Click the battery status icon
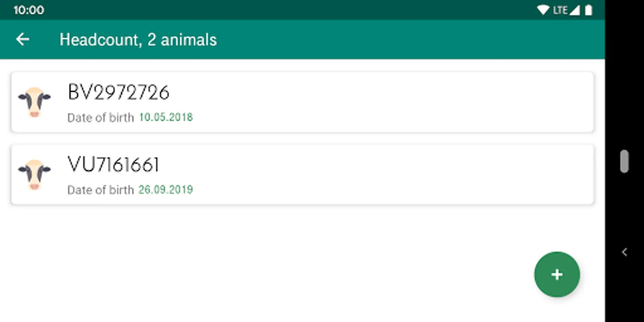This screenshot has height=322, width=644. (588, 10)
